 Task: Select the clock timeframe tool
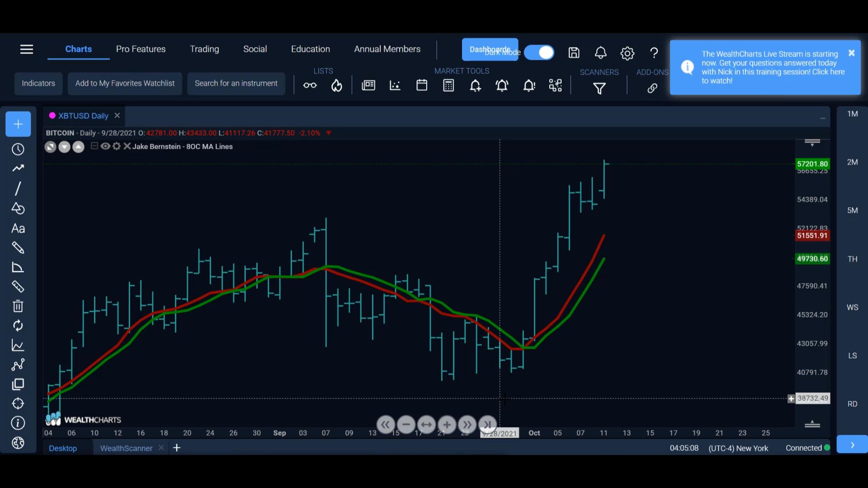coord(18,149)
